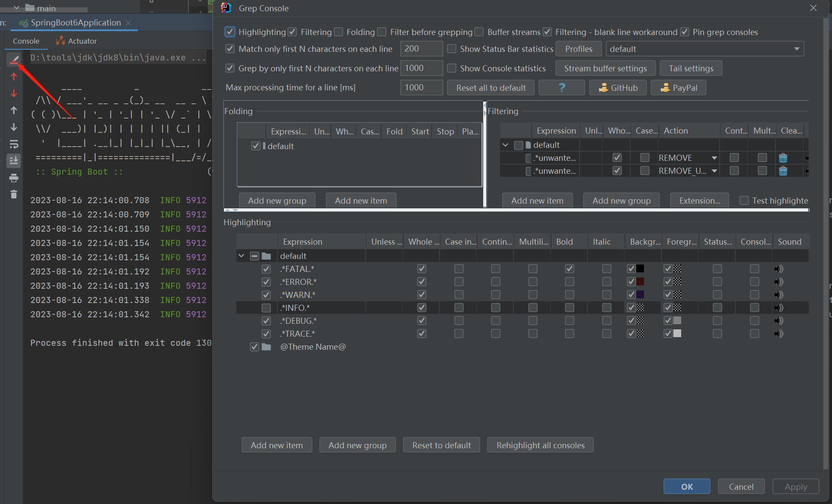Viewport: 832px width, 504px height.
Task: Click Max processing time input field
Action: pos(421,88)
